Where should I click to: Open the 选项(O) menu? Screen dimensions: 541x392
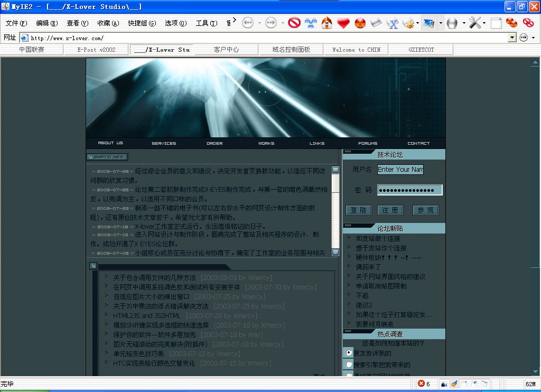(x=176, y=23)
